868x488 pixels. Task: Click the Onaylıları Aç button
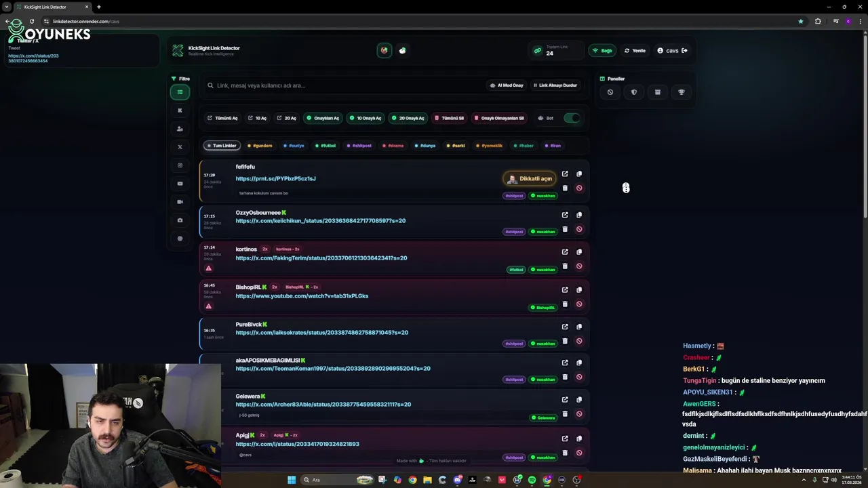(322, 118)
